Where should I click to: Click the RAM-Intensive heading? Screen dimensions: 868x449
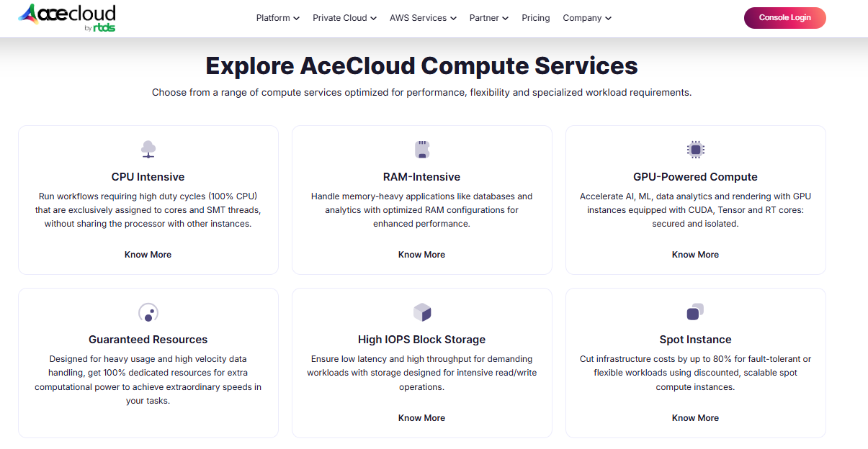click(422, 177)
